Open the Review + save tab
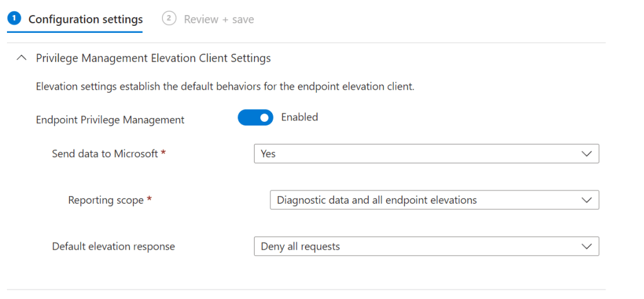This screenshot has height=299, width=644. pyautogui.click(x=219, y=20)
